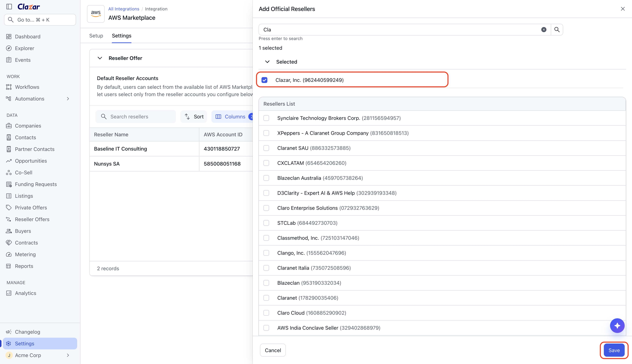Click the AWS logo icon
Viewport: 632px width, 364px height.
(96, 14)
